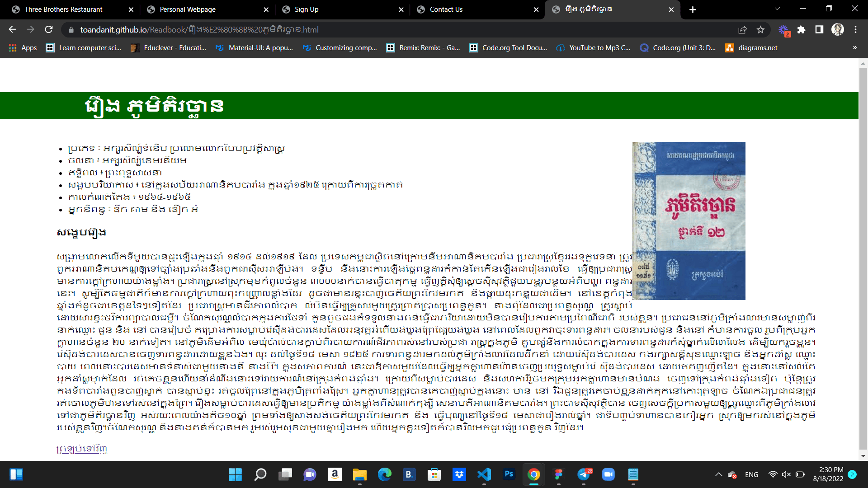Open Chrome's three-dot menu
Image resolution: width=868 pixels, height=488 pixels.
[855, 30]
